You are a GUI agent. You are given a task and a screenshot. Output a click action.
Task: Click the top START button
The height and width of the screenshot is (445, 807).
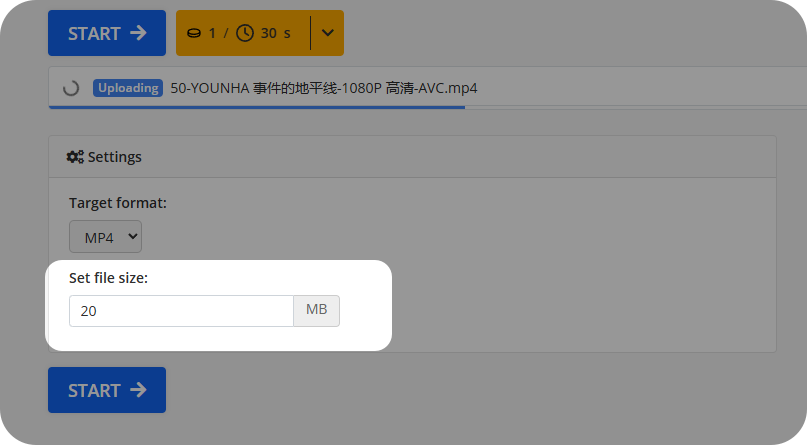[107, 33]
